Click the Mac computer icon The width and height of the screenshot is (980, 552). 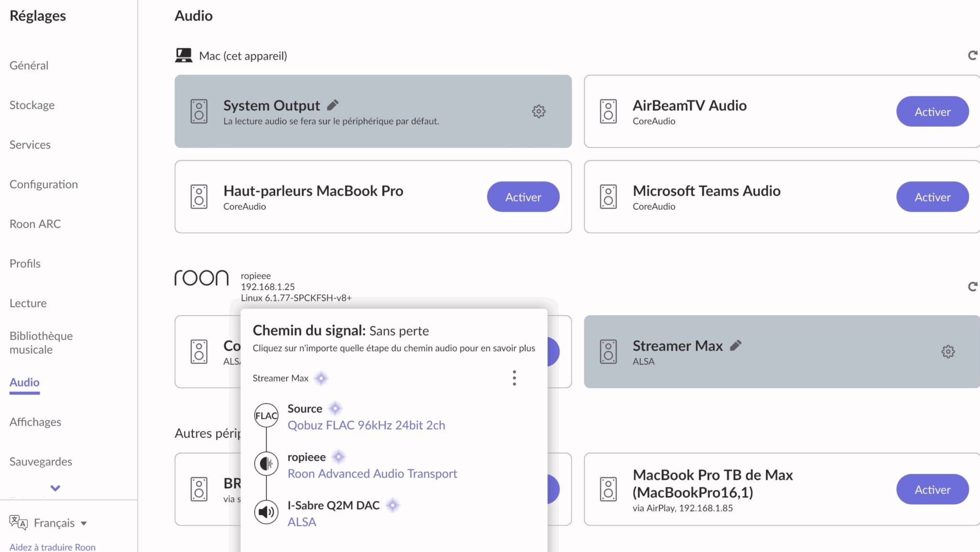pyautogui.click(x=184, y=56)
